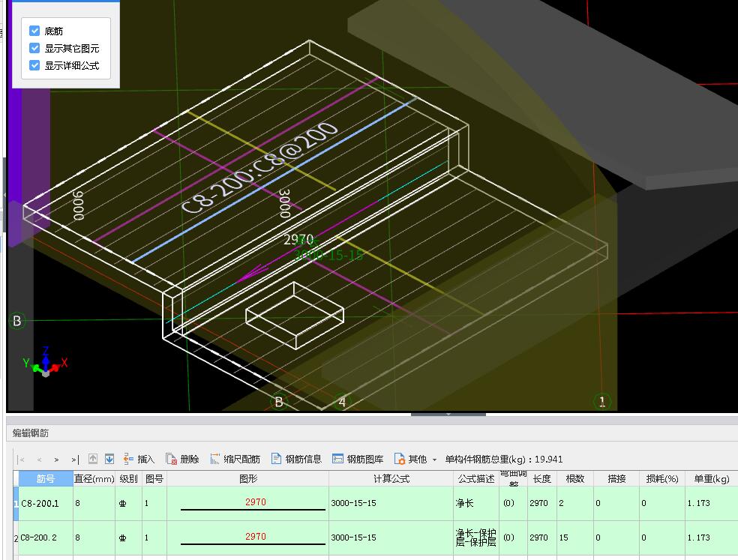738x560 pixels.
Task: Select the 搭接 column header
Action: click(616, 478)
